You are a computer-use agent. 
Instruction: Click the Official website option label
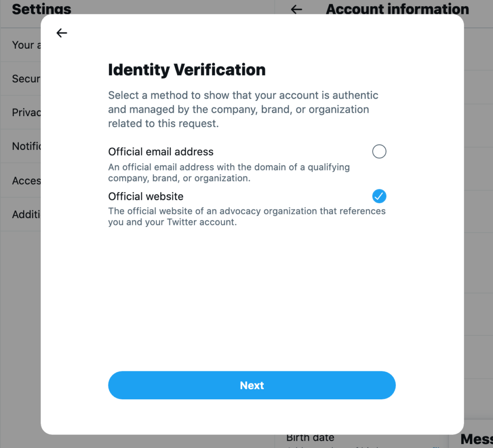coord(146,196)
